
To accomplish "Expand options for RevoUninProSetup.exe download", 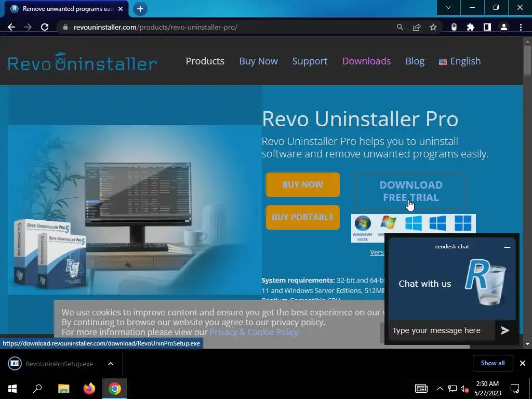I will click(x=111, y=364).
